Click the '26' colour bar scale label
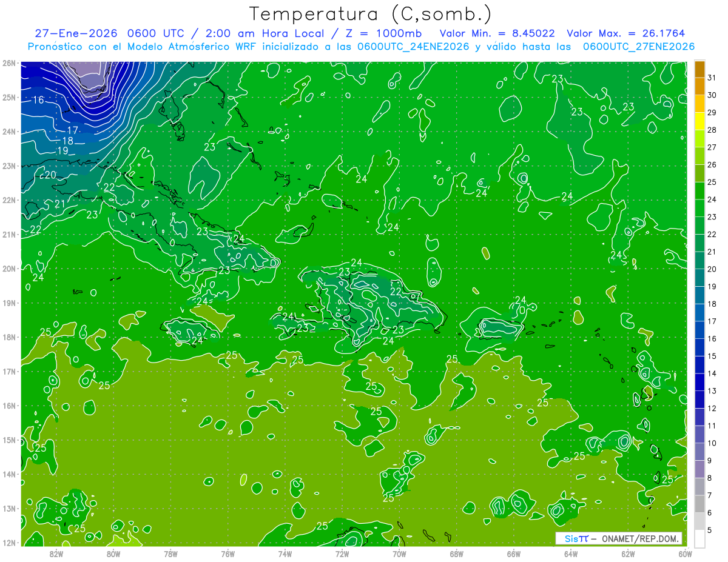 712,165
